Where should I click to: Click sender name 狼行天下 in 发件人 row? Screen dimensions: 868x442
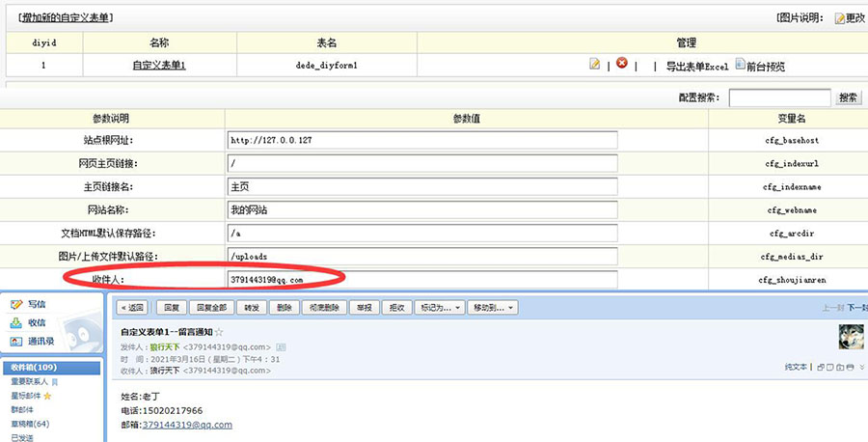[x=165, y=347]
